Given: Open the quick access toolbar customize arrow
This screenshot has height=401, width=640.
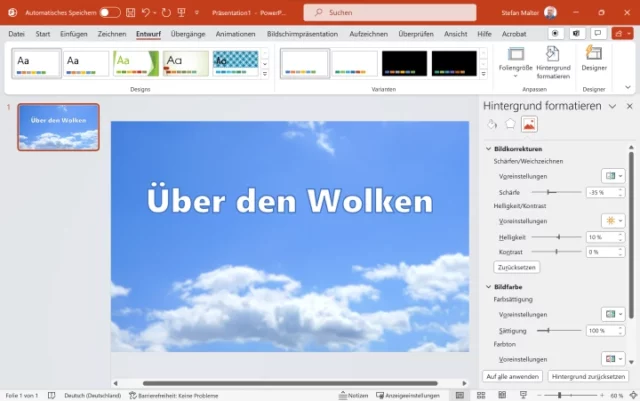Looking at the screenshot, I should click(x=197, y=13).
